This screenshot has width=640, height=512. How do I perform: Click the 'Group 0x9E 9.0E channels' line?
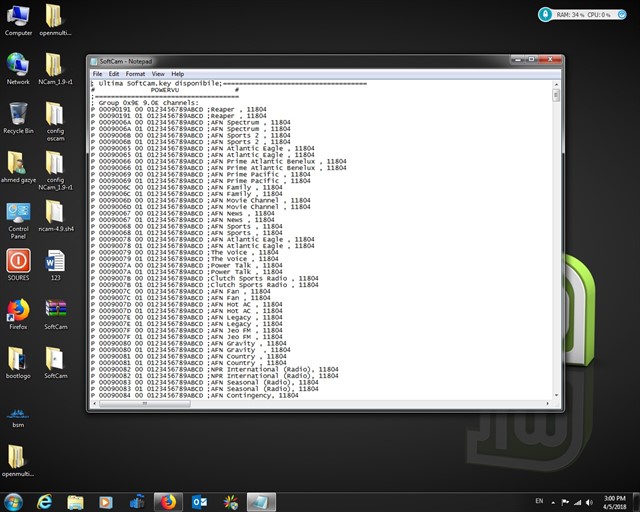tap(145, 103)
